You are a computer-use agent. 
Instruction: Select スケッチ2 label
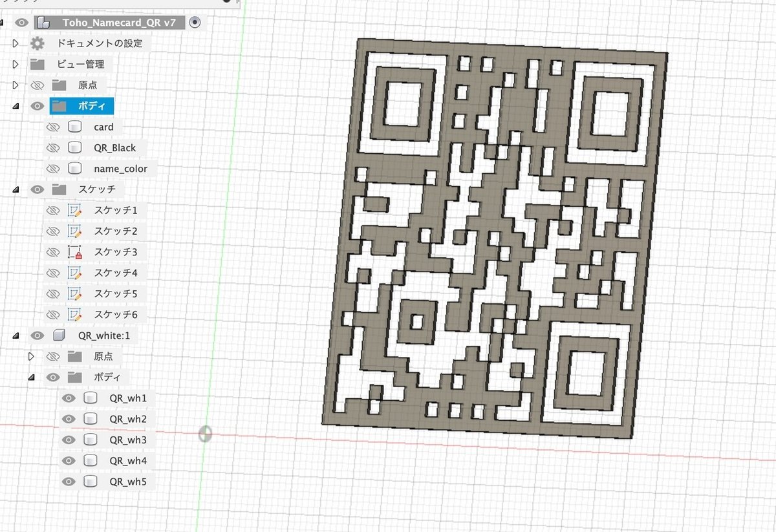point(115,231)
